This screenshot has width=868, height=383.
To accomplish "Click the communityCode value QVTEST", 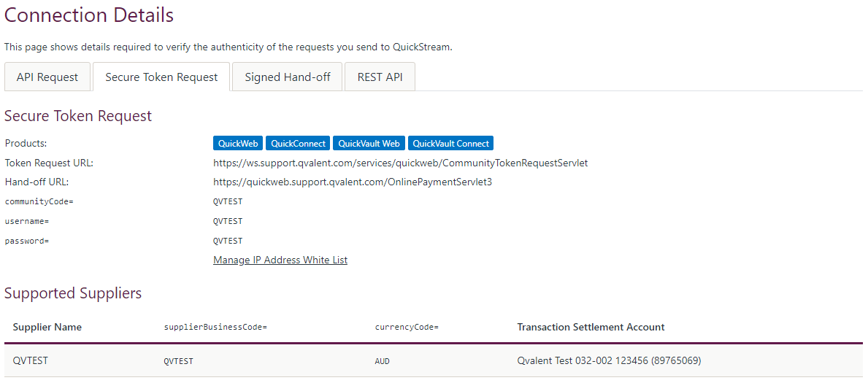I will (x=228, y=201).
